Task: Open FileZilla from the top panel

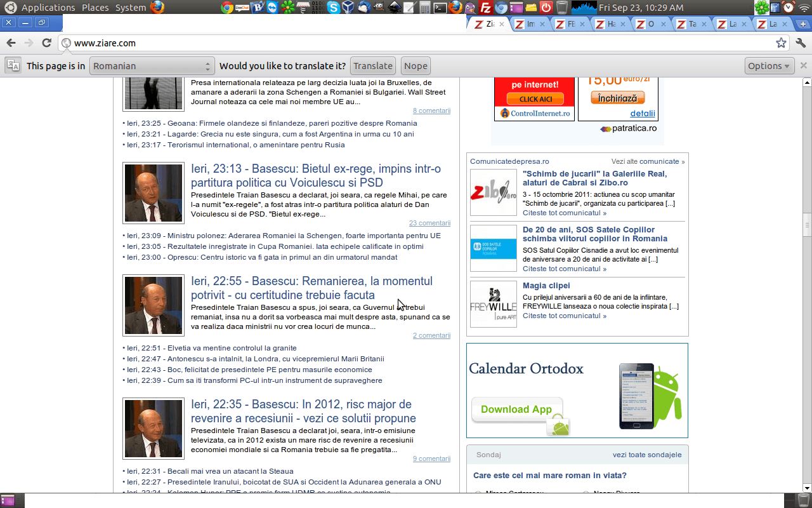Action: pyautogui.click(x=486, y=8)
